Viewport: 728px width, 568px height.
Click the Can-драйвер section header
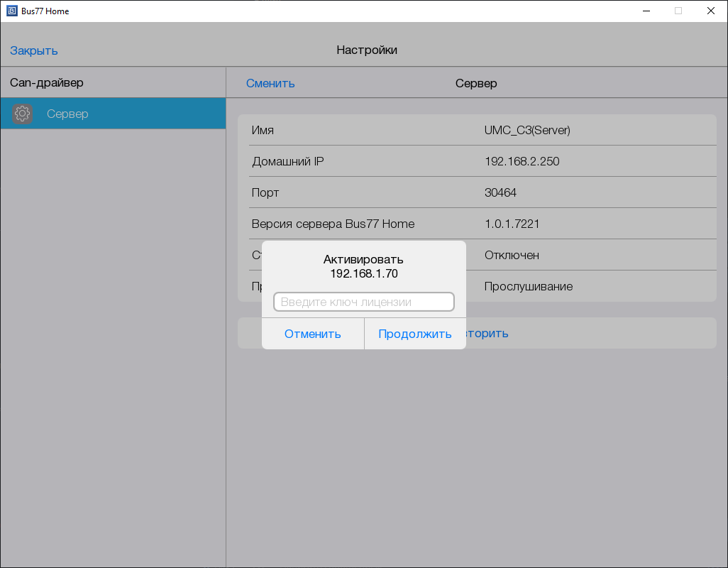47,82
